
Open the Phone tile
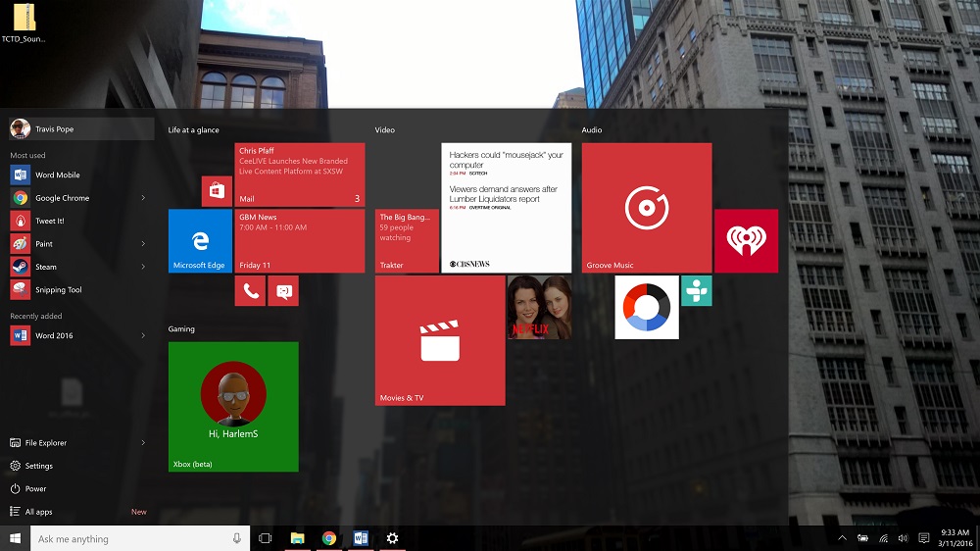click(x=250, y=291)
